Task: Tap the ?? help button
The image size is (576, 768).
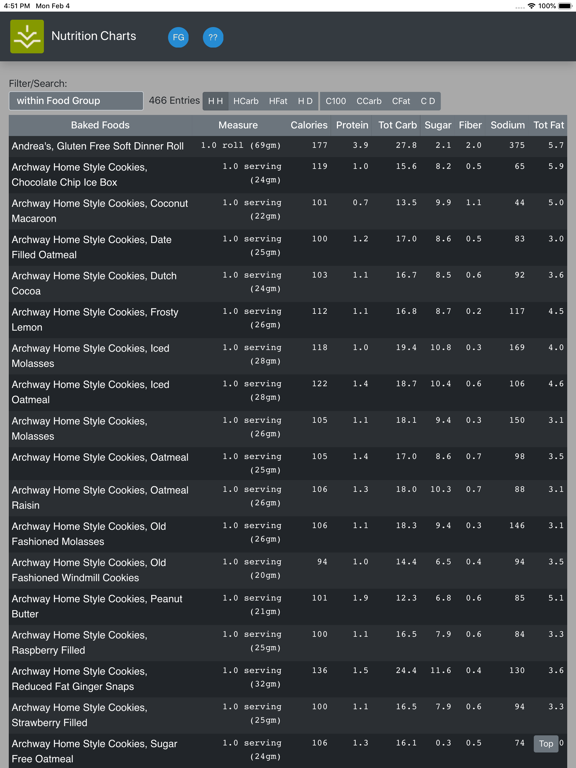Action: (213, 37)
